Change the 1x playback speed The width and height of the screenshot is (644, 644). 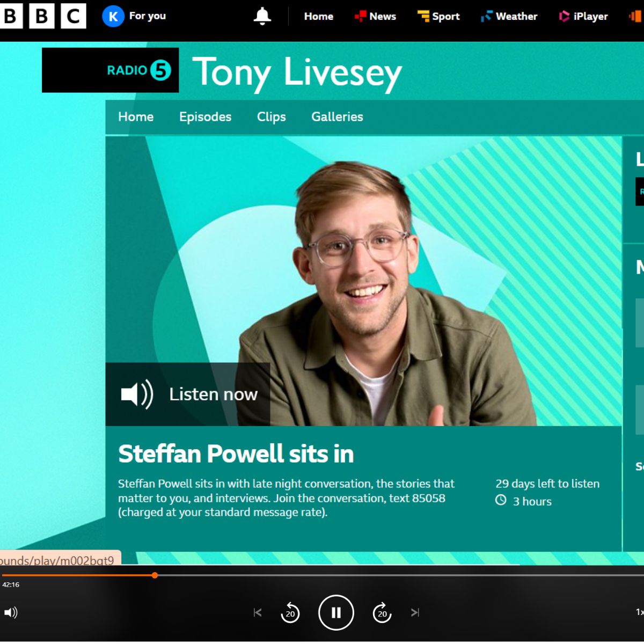pyautogui.click(x=640, y=612)
